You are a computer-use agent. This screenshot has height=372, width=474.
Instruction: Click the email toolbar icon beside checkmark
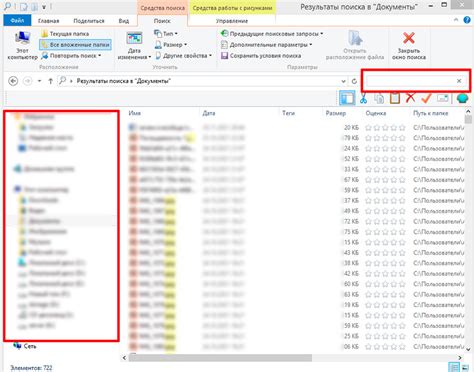coord(443,98)
